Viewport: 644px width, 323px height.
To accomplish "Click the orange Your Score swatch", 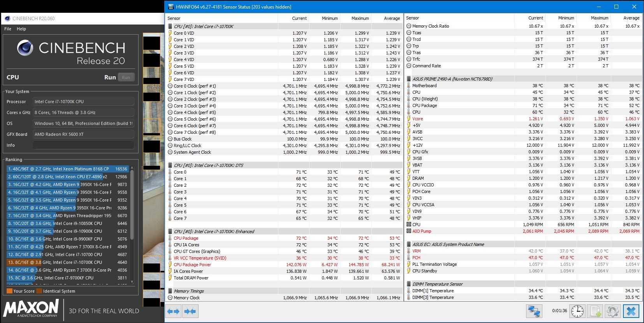I will tap(9, 291).
